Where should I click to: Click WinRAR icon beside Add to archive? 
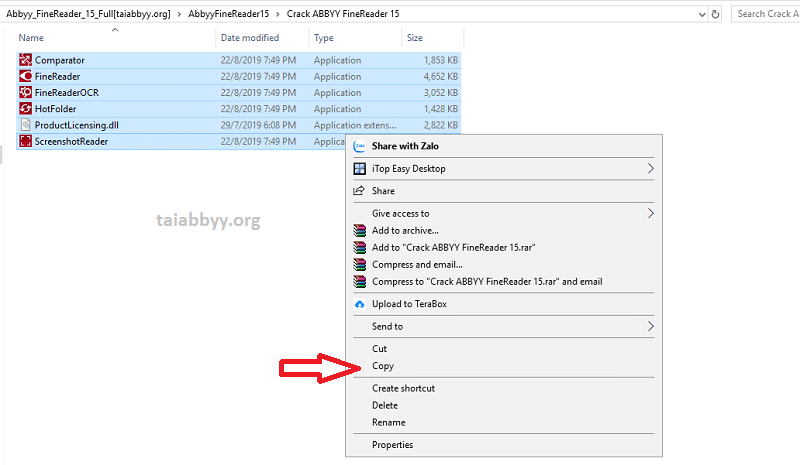click(x=360, y=231)
